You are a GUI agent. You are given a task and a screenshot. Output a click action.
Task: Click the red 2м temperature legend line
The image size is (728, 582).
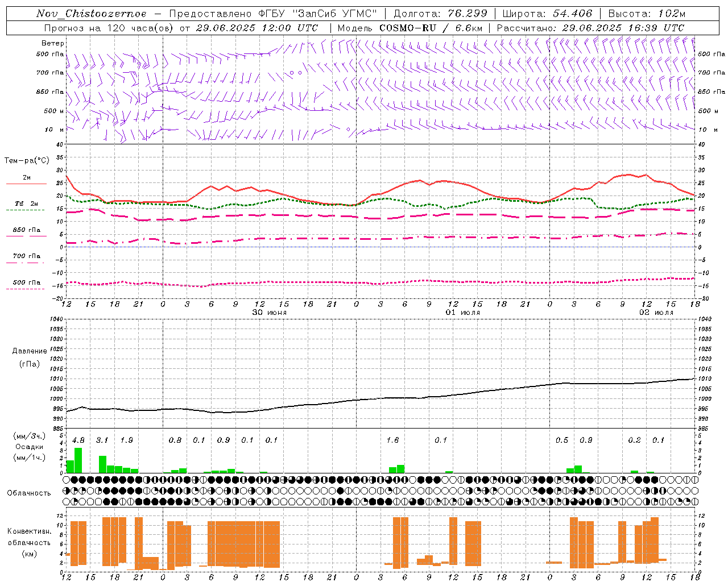click(26, 184)
